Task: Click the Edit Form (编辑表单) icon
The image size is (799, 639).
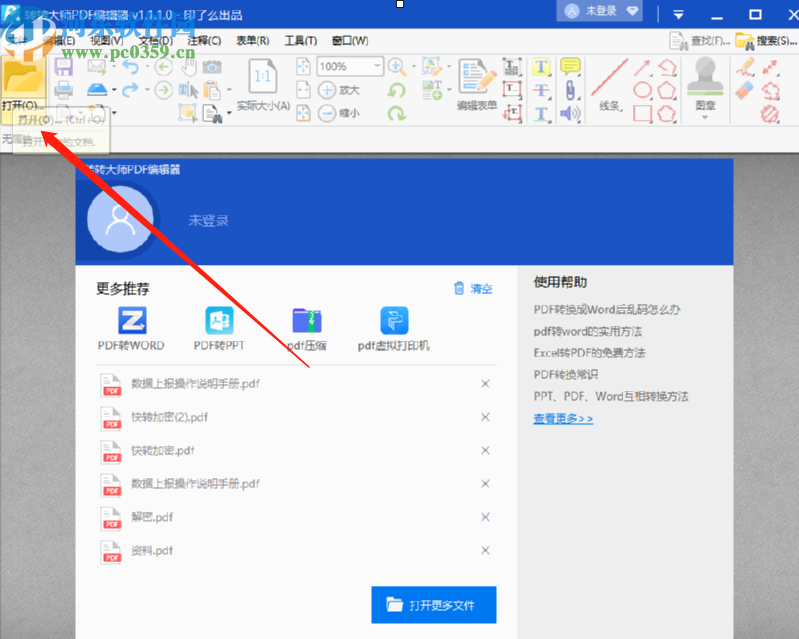Action: coord(477,76)
